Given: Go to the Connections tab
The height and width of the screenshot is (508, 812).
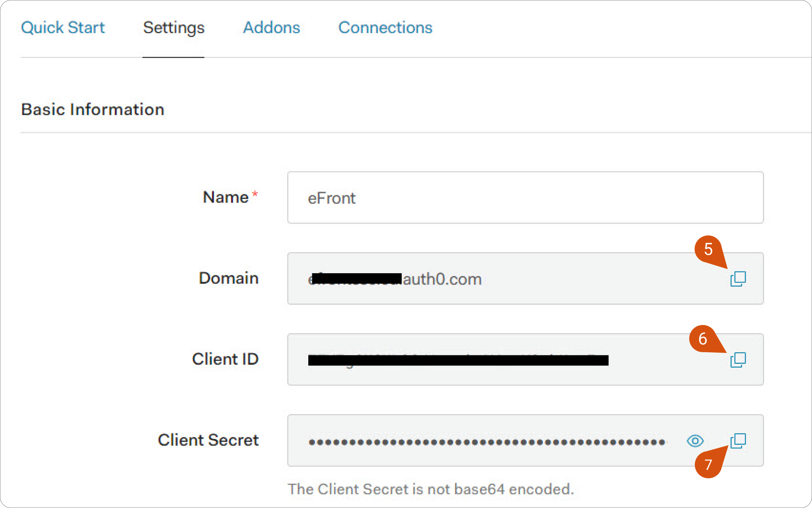Looking at the screenshot, I should click(x=385, y=27).
